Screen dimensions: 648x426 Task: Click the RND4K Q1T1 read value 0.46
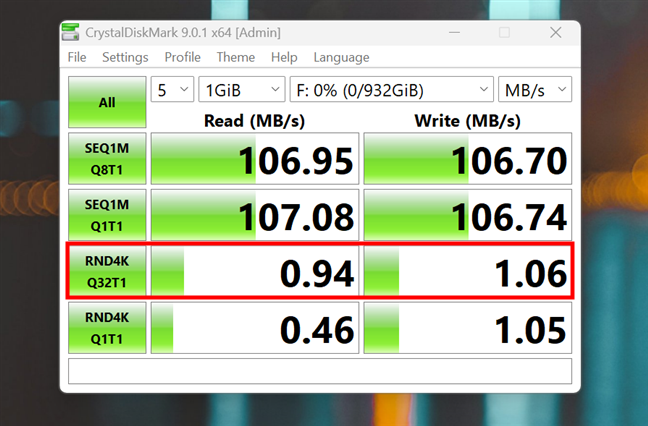click(x=255, y=328)
